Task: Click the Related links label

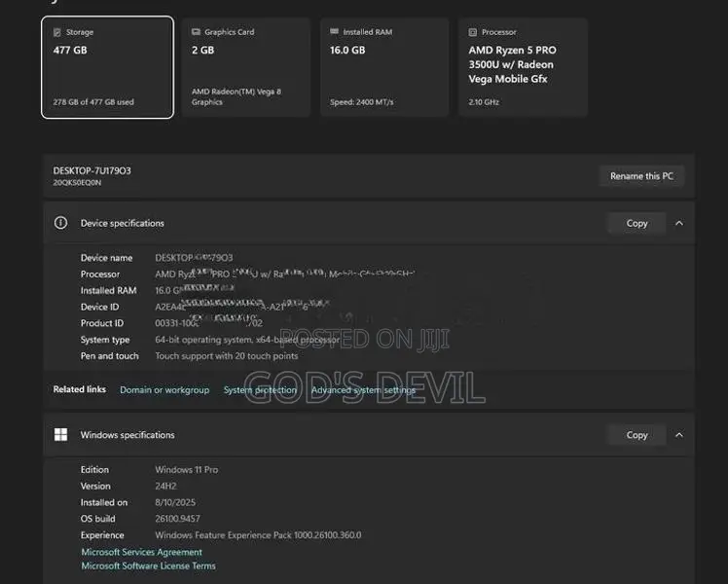Action: [80, 389]
